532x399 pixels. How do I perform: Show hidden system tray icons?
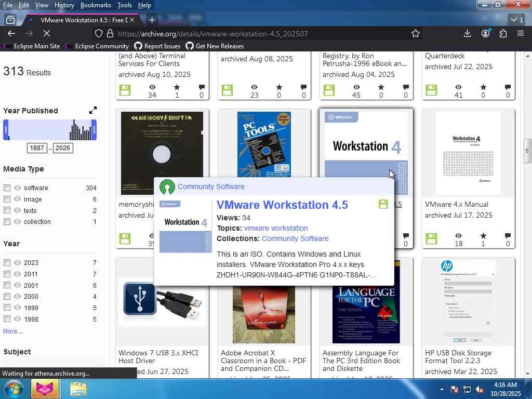442,389
